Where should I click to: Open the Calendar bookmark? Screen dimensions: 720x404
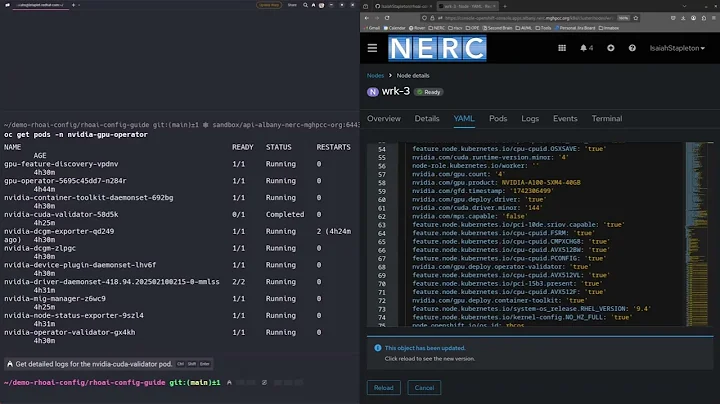tap(394, 28)
